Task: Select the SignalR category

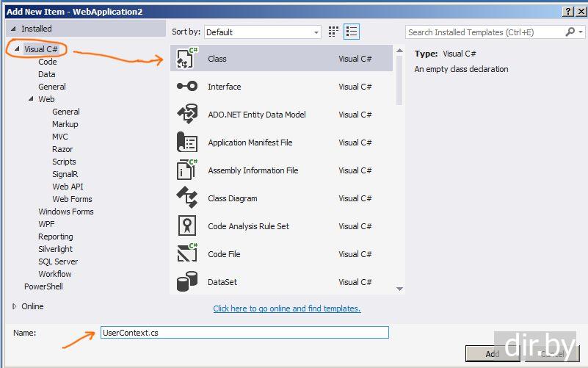Action: tap(65, 174)
